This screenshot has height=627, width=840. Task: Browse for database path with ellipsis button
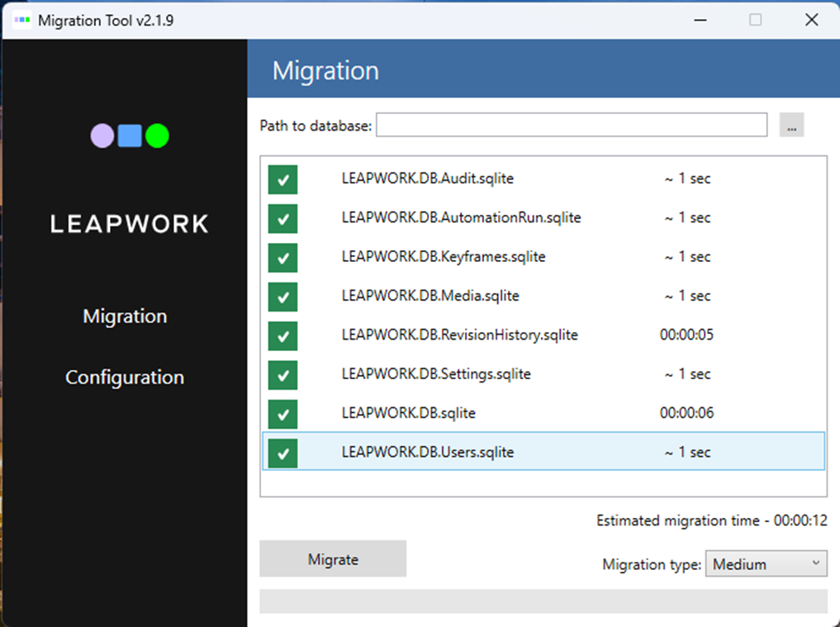click(x=791, y=125)
